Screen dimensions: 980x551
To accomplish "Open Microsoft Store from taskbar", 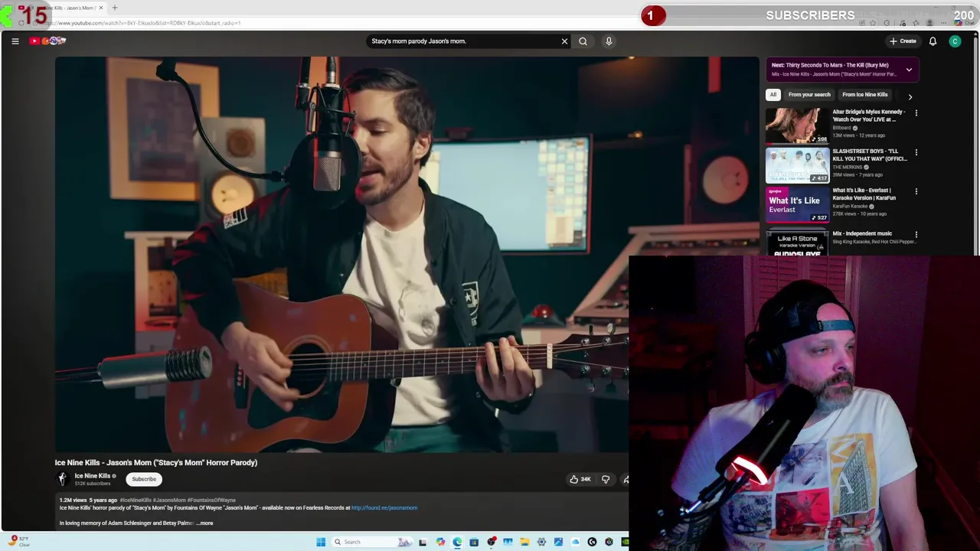I will coord(474,542).
